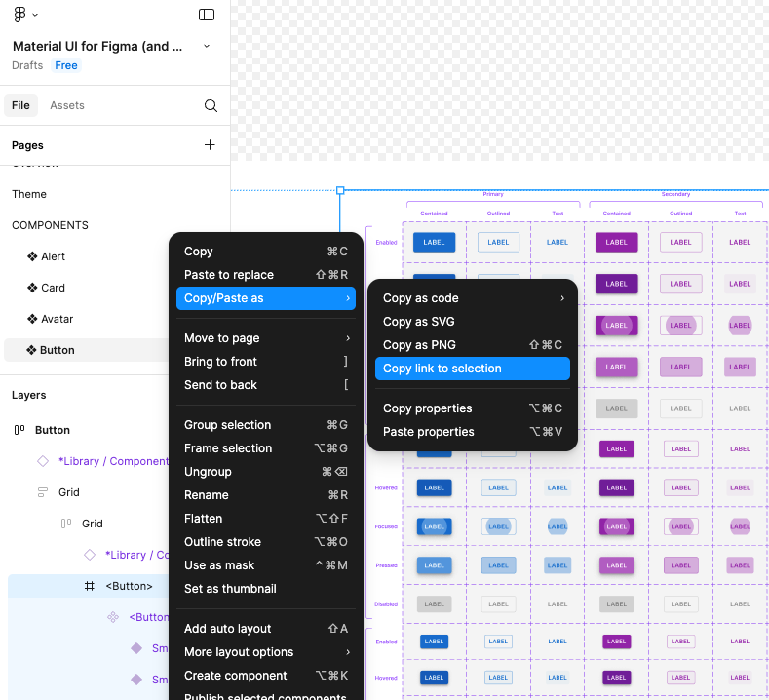769x700 pixels.
Task: Add a new page with plus icon
Action: tap(210, 144)
